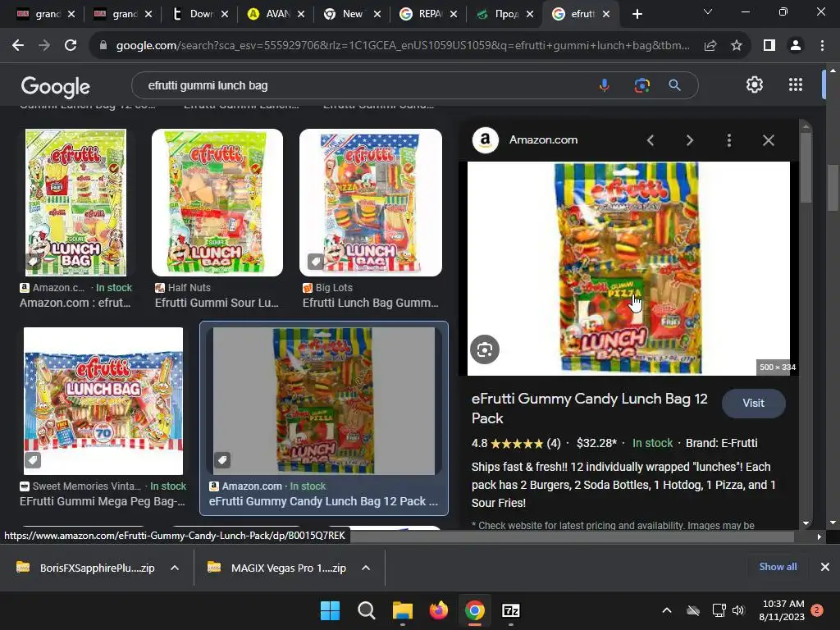Visit the Amazon product page
The width and height of the screenshot is (840, 630).
pyautogui.click(x=753, y=403)
